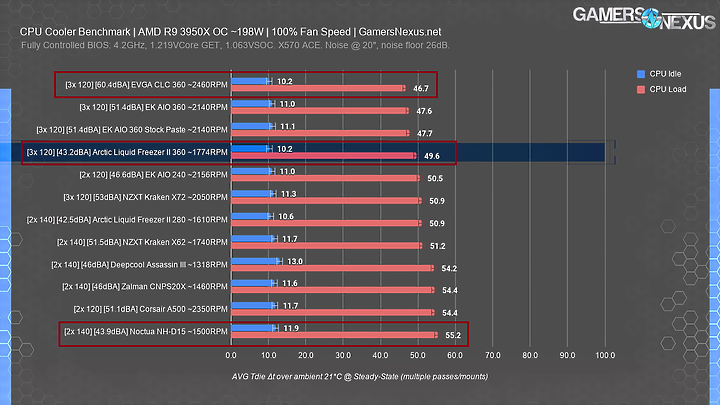
Task: Click the EK AIO 240 idle value 11.0
Action: point(287,171)
